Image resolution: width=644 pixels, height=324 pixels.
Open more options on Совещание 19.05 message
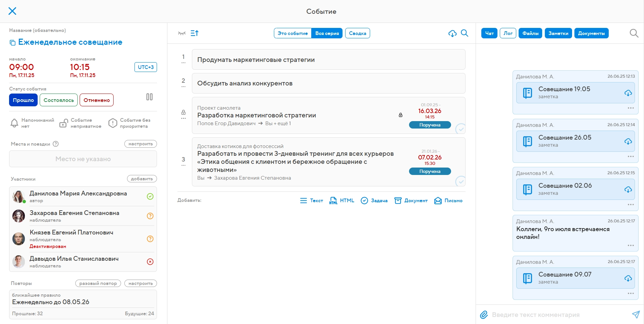click(x=631, y=108)
